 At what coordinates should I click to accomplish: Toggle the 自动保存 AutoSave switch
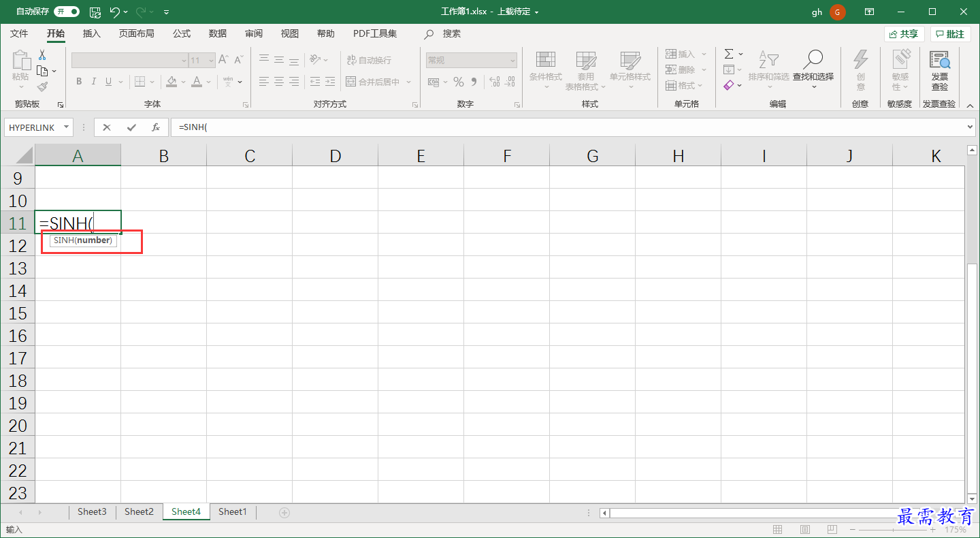(x=67, y=12)
